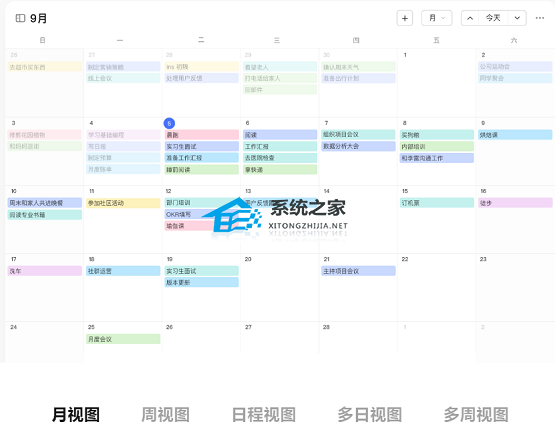Click the 9月 month title
The image size is (555, 438).
(x=38, y=18)
